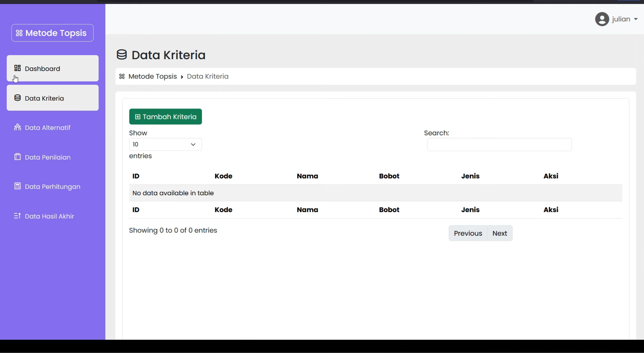Viewport: 644px width, 353px height.
Task: Click the Previous pagination button
Action: pos(468,233)
